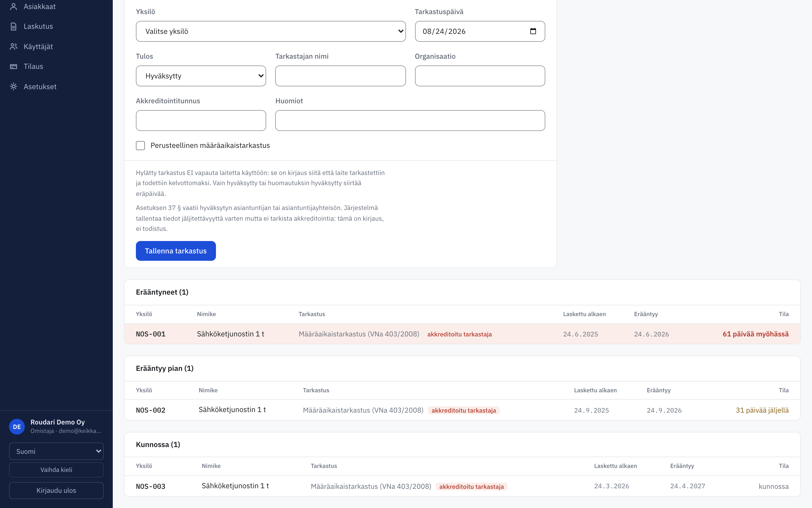Open the calendar picker icon in Tarkastuspäivä
Image resolution: width=812 pixels, height=508 pixels.
533,31
